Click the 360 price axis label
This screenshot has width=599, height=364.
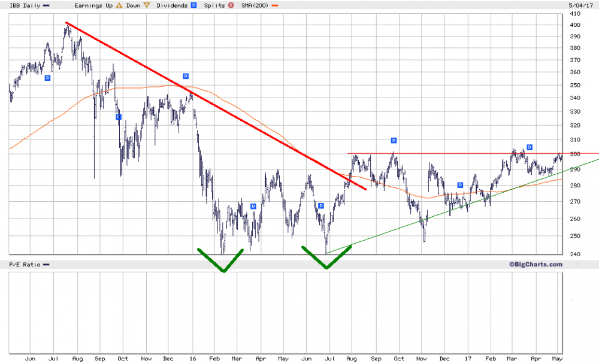click(575, 72)
